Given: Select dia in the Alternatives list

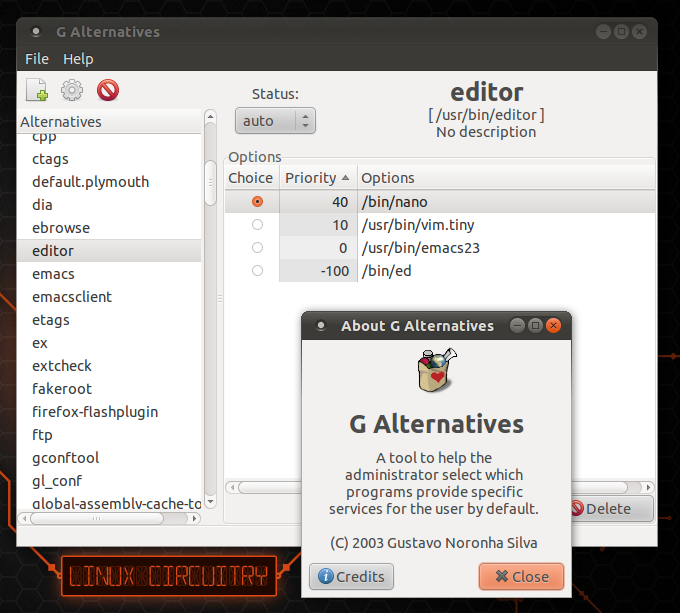Looking at the screenshot, I should [x=109, y=205].
